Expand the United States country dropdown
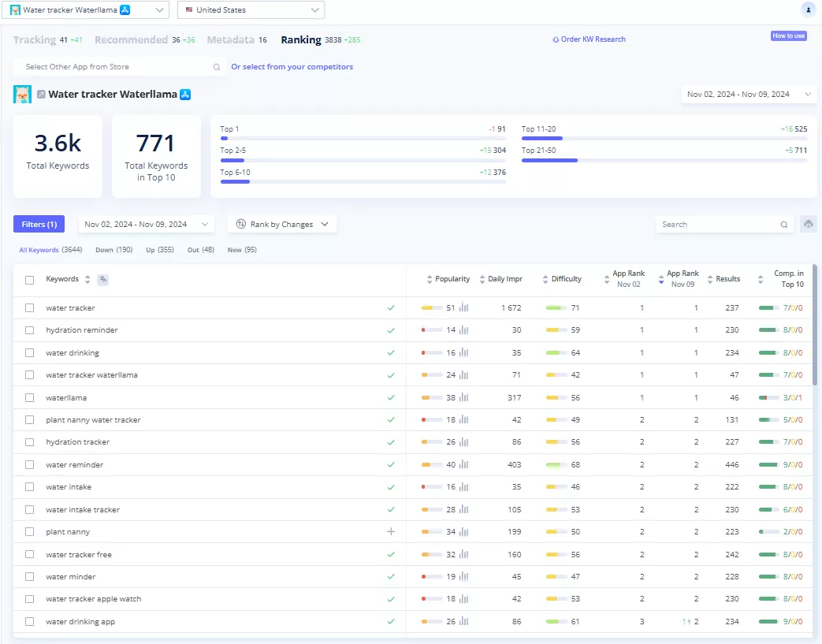This screenshot has width=822, height=644. click(x=251, y=10)
